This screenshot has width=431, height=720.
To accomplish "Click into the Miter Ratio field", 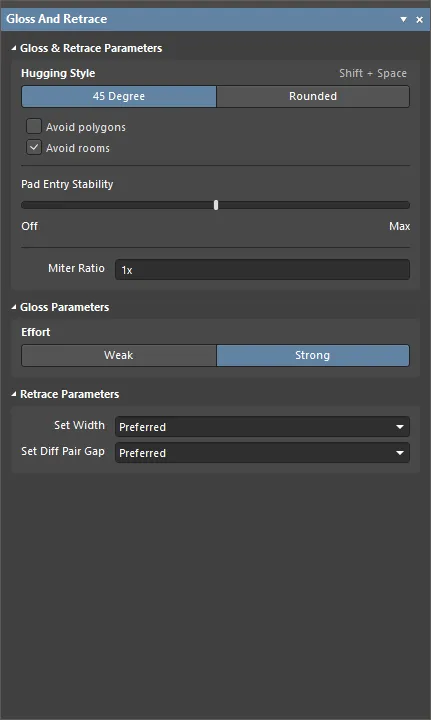I will (x=262, y=270).
